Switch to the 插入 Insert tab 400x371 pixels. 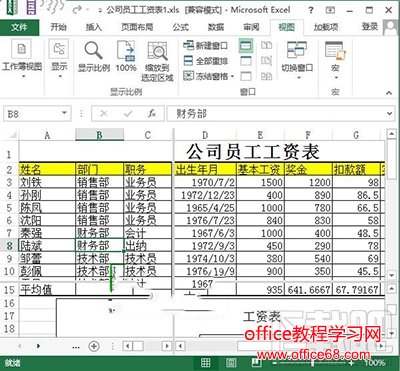94,27
